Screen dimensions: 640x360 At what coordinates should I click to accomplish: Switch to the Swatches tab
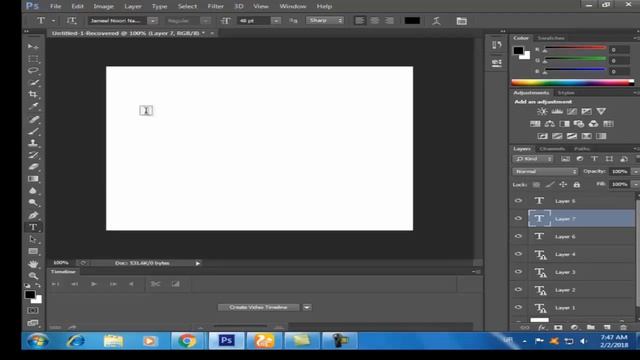(x=551, y=38)
